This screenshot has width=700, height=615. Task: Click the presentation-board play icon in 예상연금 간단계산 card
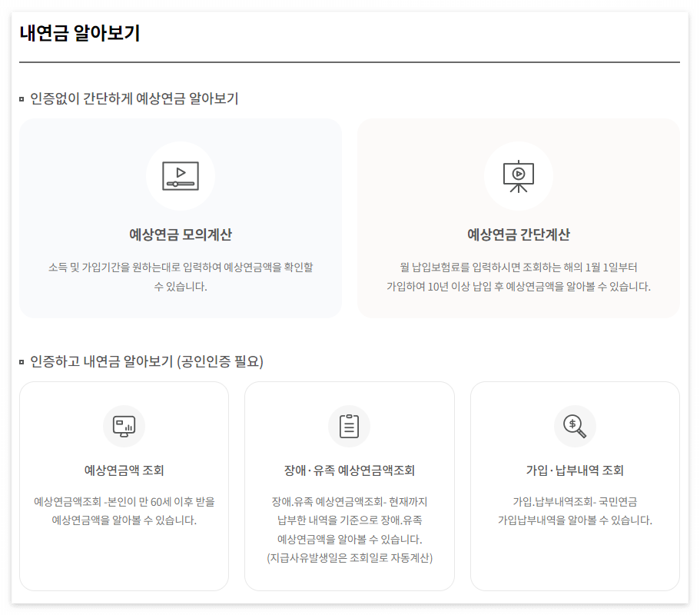coord(519,175)
